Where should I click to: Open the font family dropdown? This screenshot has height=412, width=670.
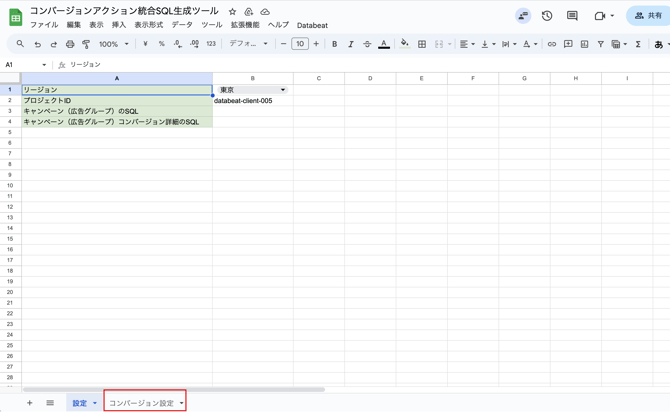[x=248, y=44]
